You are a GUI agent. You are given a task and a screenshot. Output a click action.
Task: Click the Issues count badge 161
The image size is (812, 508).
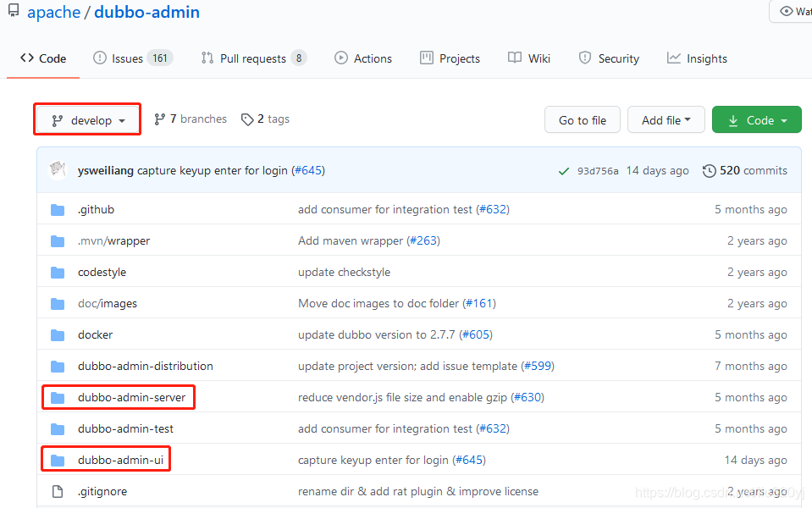point(160,58)
